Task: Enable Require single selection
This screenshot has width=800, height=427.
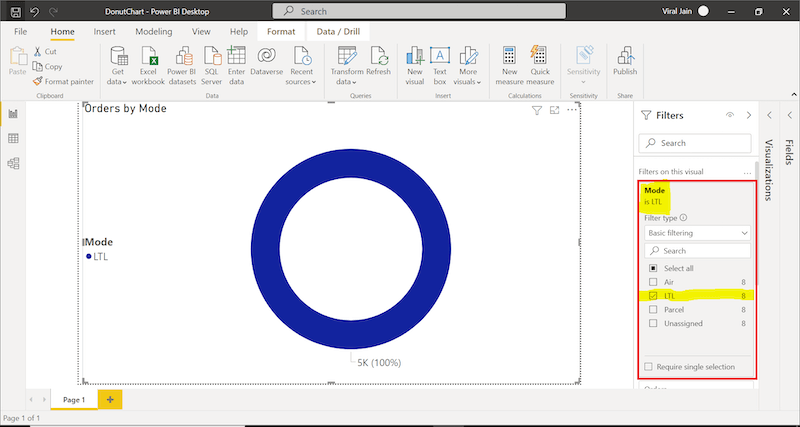Action: (x=648, y=367)
